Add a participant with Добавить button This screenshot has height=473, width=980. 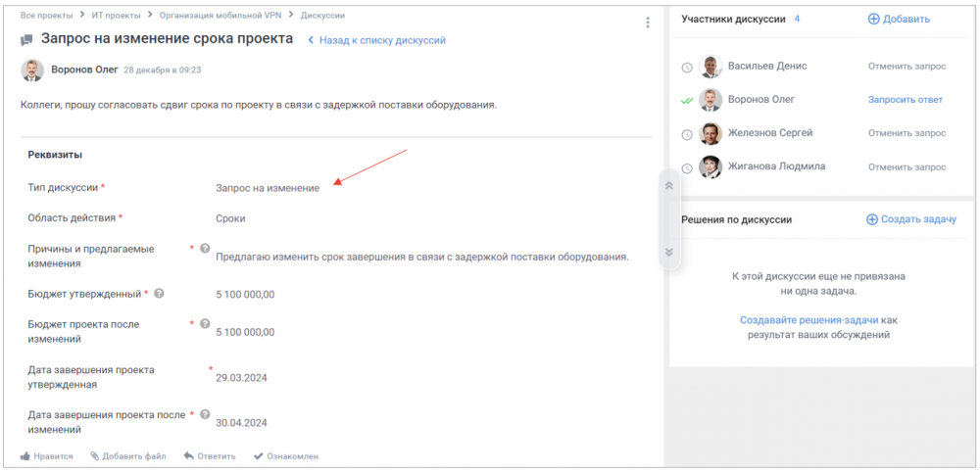(899, 19)
